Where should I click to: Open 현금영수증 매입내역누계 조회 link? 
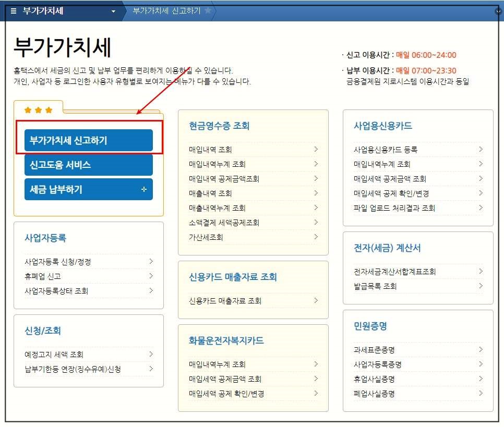click(217, 164)
